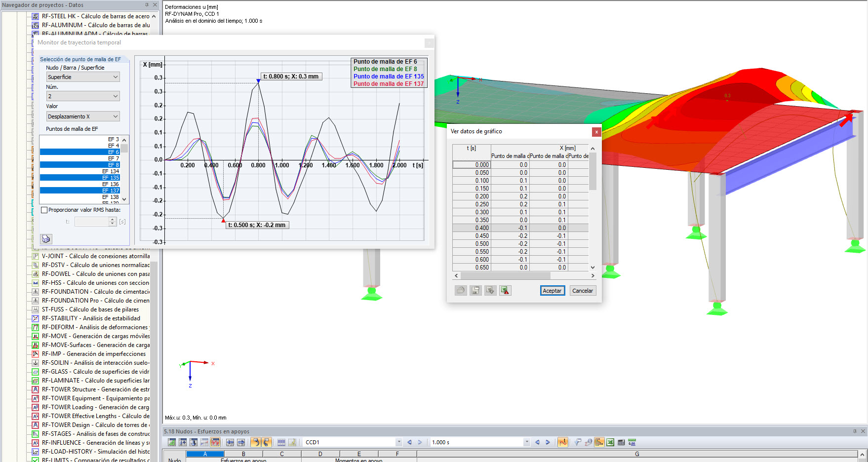Open the Núm. dropdown showing 2
The image size is (868, 462).
coord(83,96)
